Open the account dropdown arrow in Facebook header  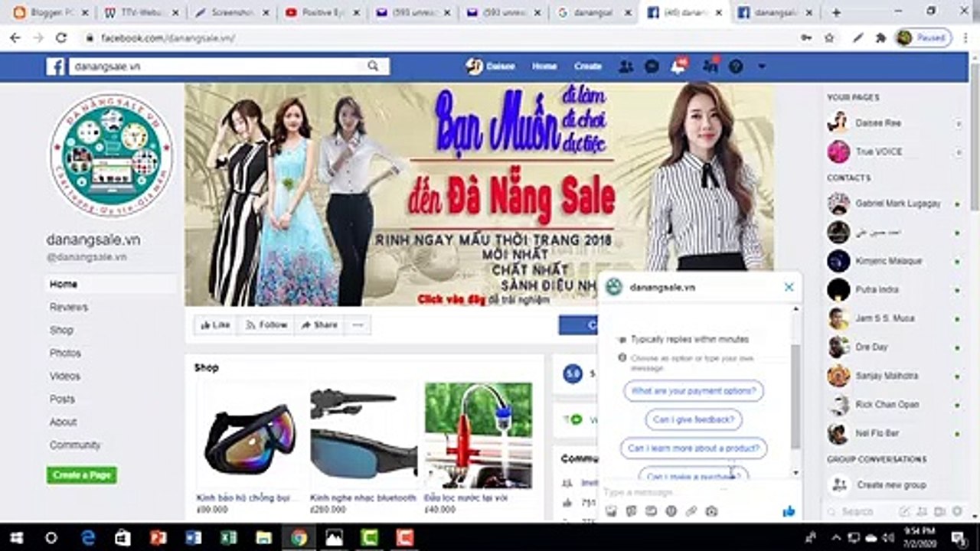tap(761, 67)
